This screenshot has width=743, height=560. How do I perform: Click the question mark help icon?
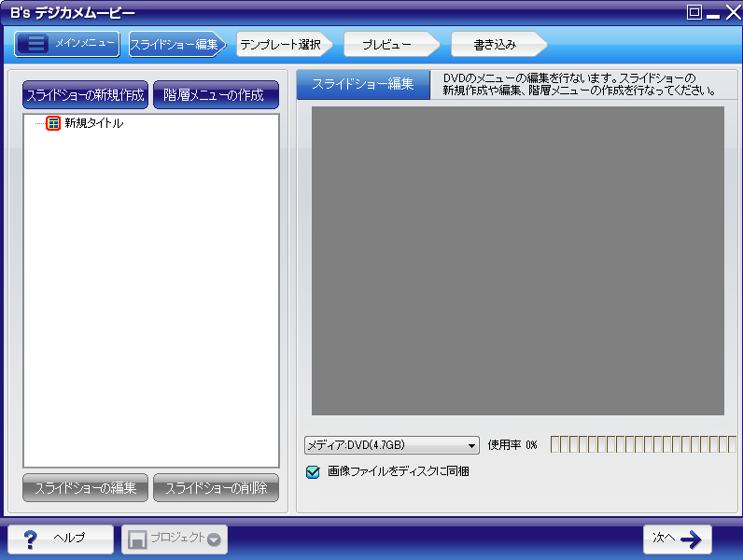pyautogui.click(x=30, y=539)
